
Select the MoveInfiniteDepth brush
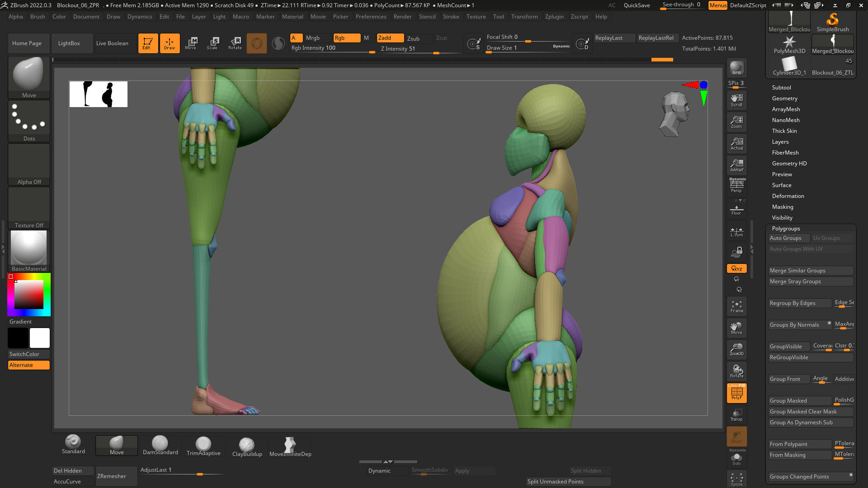[290, 446]
